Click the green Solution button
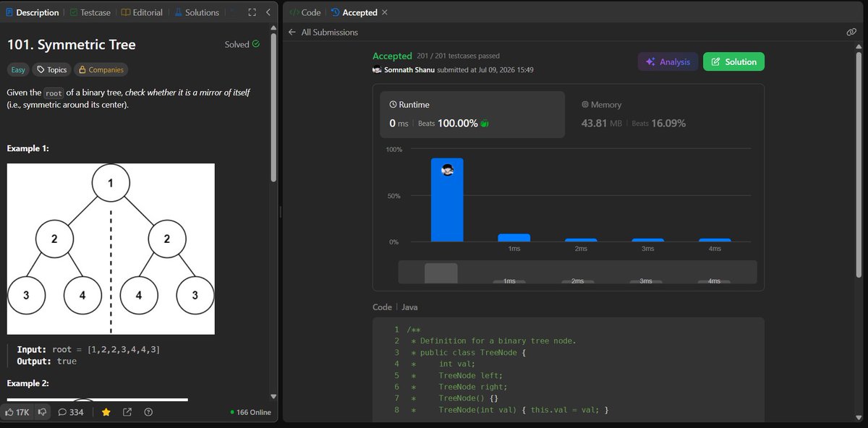The width and height of the screenshot is (868, 428). coord(733,61)
